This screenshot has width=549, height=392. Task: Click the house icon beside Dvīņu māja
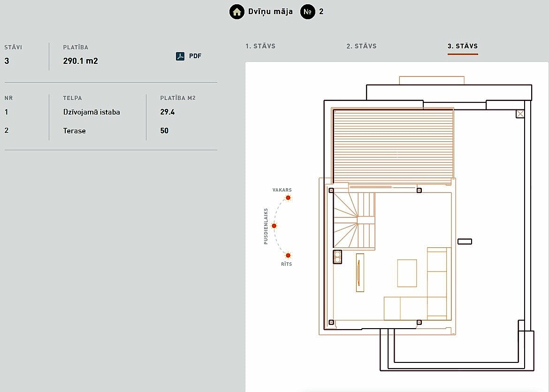click(237, 12)
